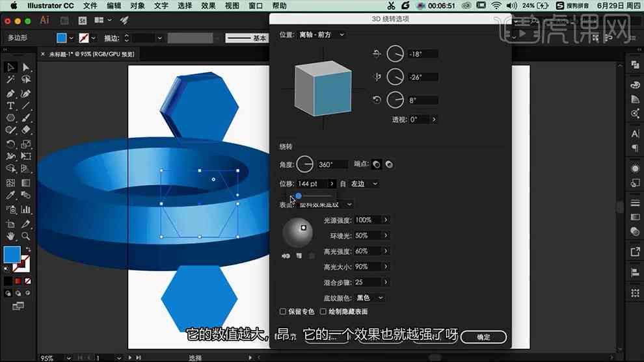Open the fill color dropdown in control bar
Image resolution: width=644 pixels, height=362 pixels.
pyautogui.click(x=71, y=38)
